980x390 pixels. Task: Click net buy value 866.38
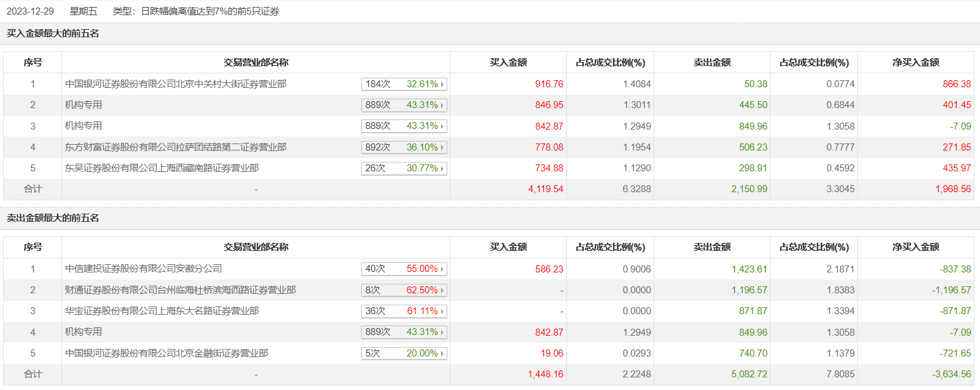pos(957,84)
